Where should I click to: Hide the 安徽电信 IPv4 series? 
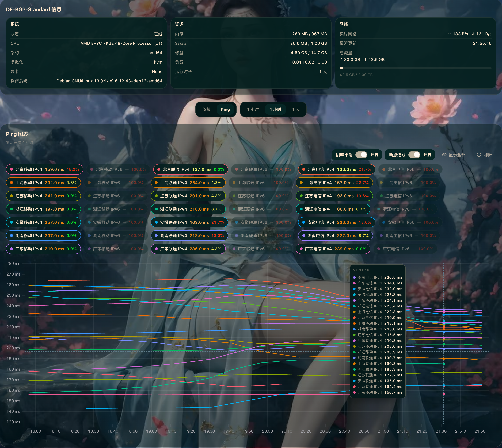point(336,223)
